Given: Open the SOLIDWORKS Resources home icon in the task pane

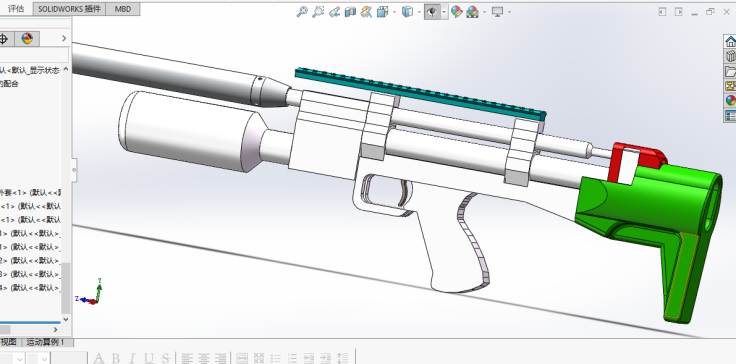Looking at the screenshot, I should 730,41.
